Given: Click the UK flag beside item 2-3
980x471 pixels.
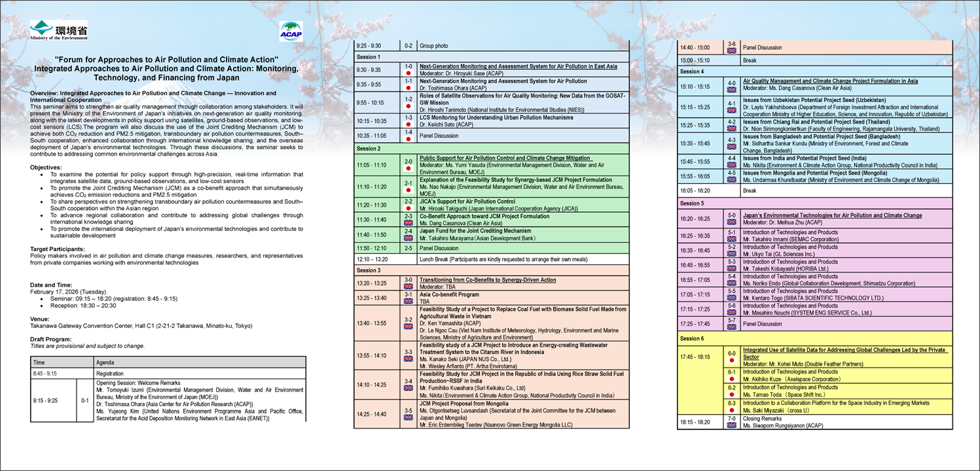Looking at the screenshot, I should (408, 223).
